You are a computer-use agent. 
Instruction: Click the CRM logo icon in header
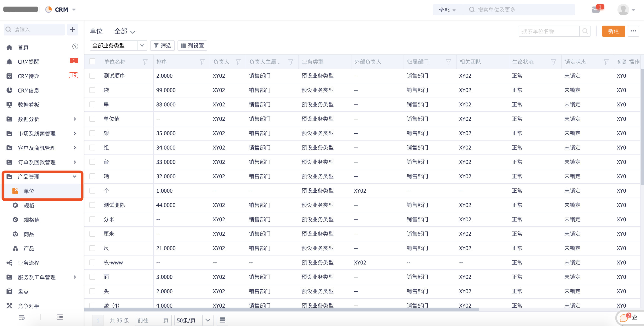click(49, 10)
